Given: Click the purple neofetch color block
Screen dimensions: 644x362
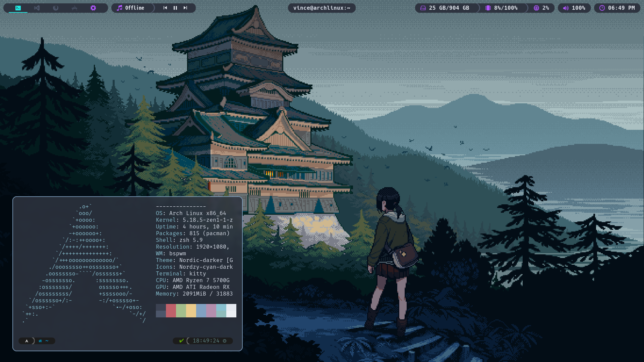Looking at the screenshot, I should click(211, 311).
